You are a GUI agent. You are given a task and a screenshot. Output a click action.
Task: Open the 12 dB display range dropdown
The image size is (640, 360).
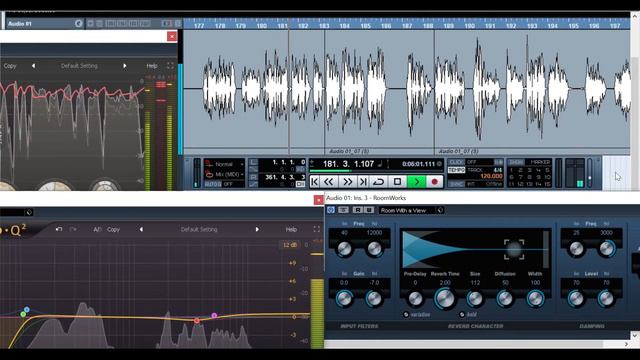tap(290, 245)
